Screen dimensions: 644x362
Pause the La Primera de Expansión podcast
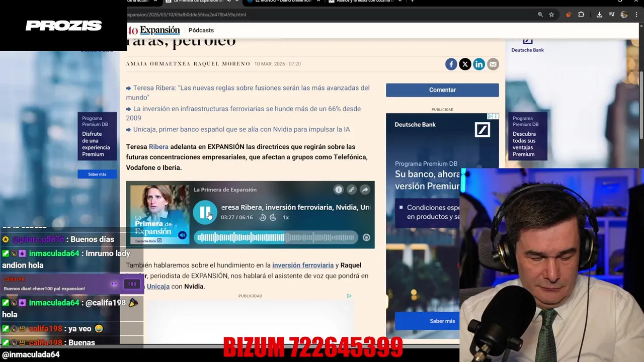(x=205, y=212)
